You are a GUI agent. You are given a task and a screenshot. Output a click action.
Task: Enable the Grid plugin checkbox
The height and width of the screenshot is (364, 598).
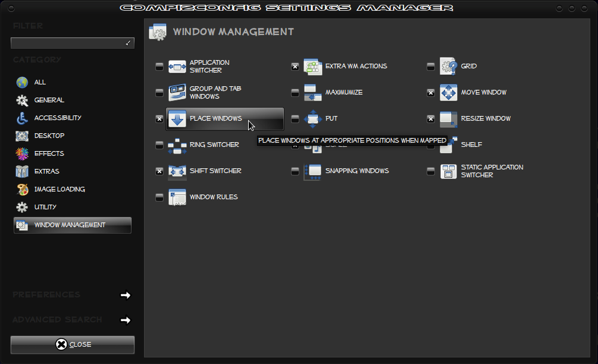click(x=431, y=67)
